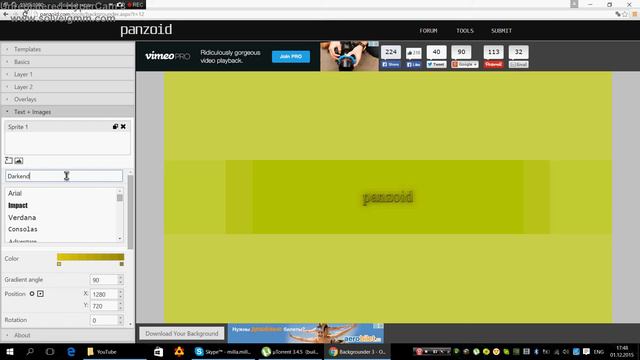This screenshot has height=360, width=640.
Task: Click the font list down arrow
Action: (x=120, y=239)
